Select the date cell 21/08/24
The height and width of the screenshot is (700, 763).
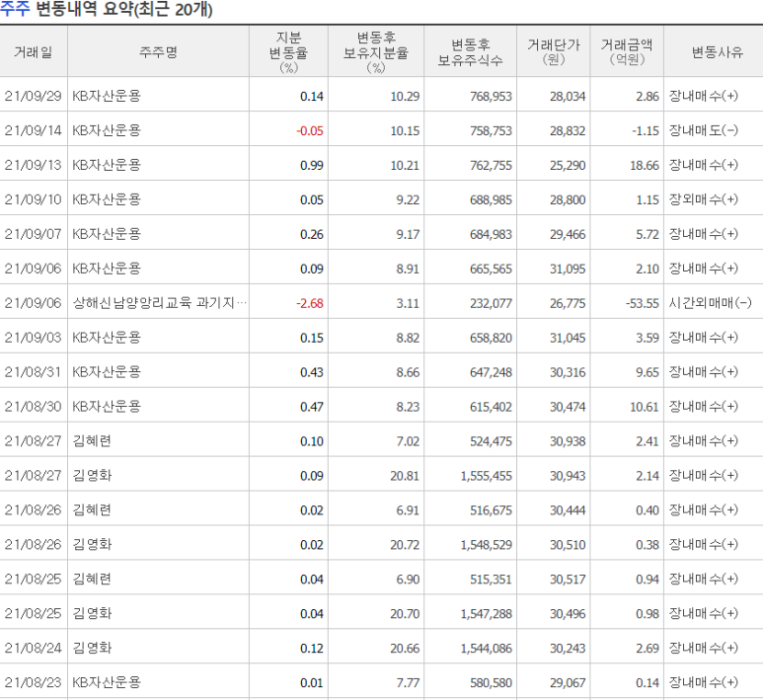click(34, 648)
